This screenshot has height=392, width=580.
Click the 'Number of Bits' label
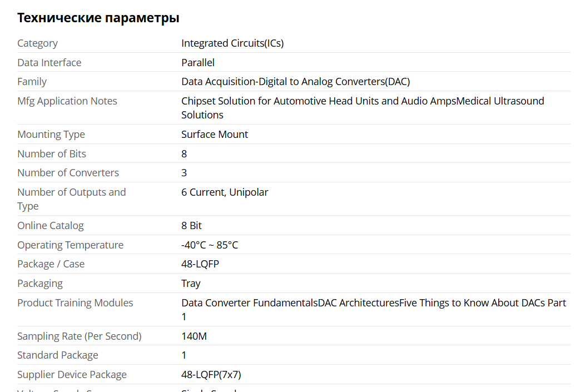pyautogui.click(x=51, y=154)
